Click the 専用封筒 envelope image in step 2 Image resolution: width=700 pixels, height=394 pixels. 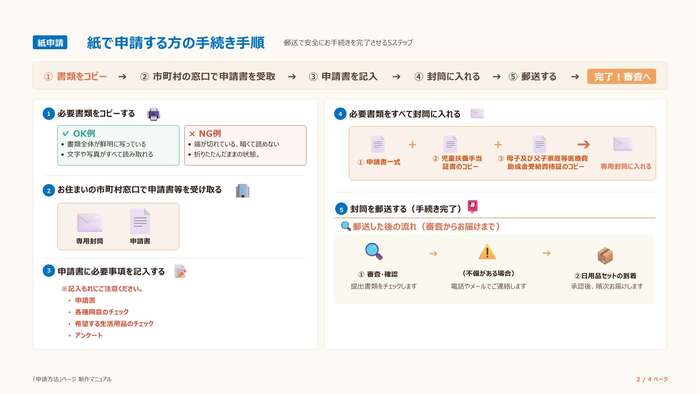(x=90, y=223)
